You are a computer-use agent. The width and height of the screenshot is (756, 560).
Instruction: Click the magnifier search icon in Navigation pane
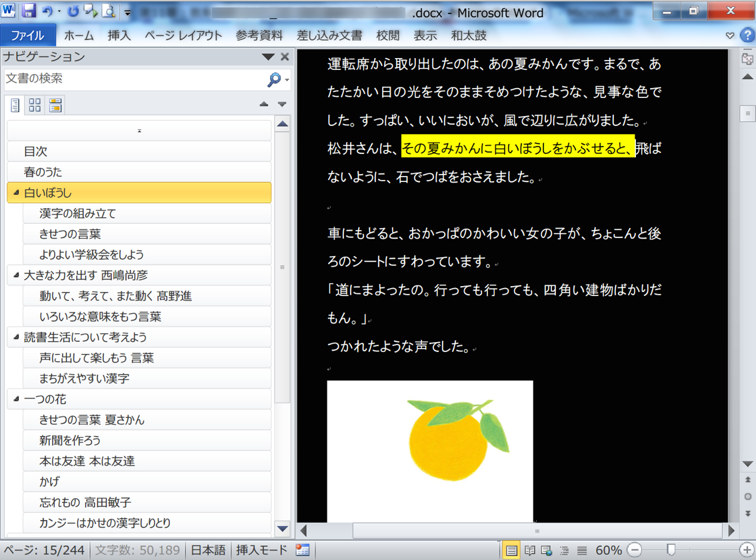[273, 79]
